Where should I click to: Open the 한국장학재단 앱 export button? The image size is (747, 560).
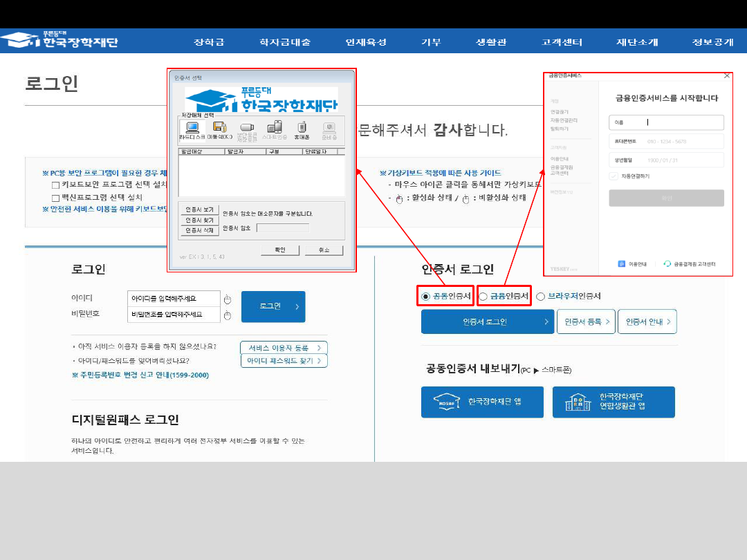[482, 402]
